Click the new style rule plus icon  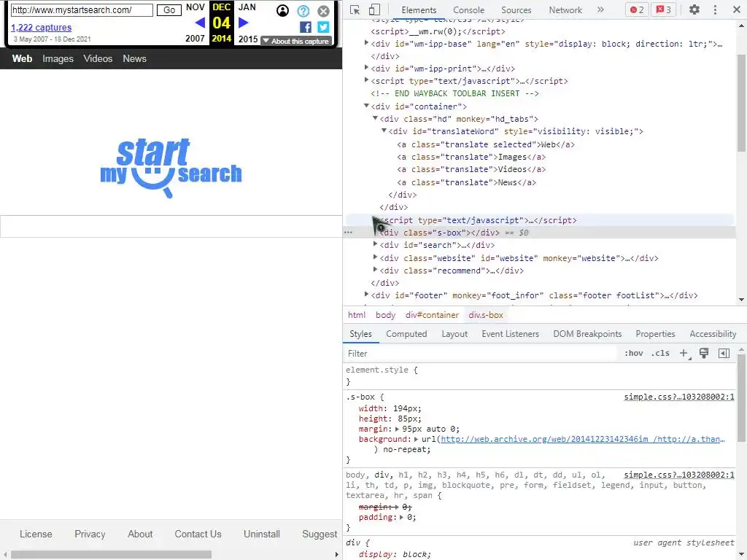pyautogui.click(x=684, y=354)
